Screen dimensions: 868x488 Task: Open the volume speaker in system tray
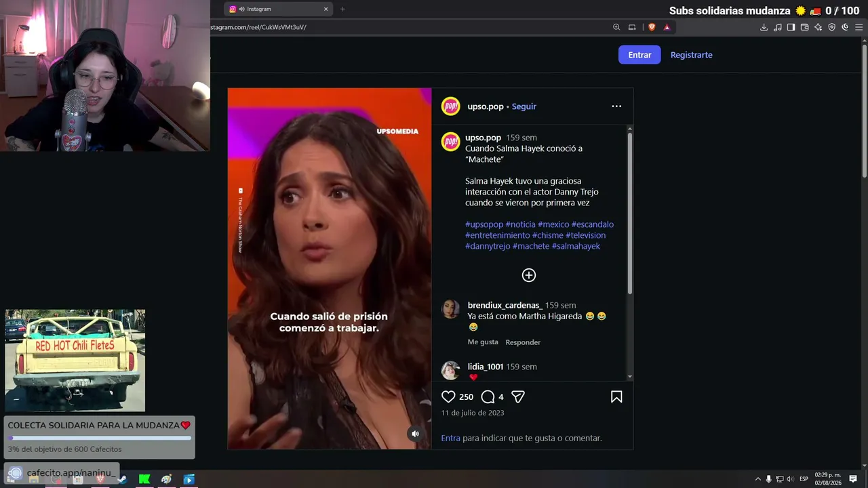pos(790,479)
